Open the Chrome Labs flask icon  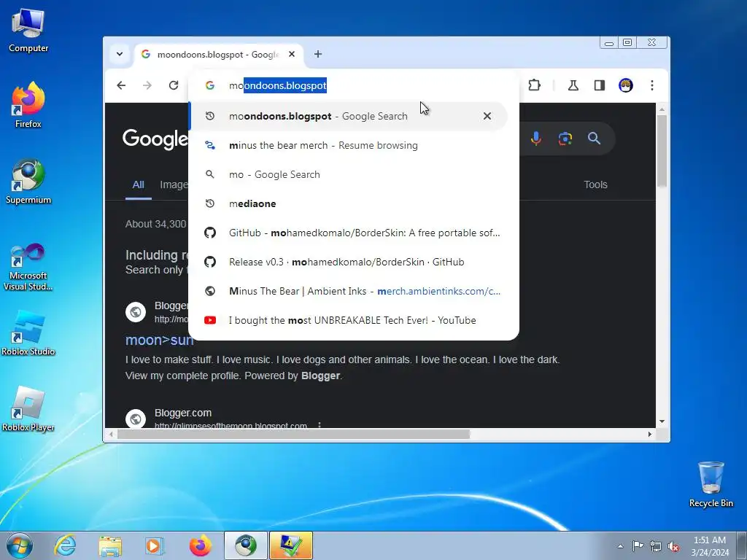[573, 85]
